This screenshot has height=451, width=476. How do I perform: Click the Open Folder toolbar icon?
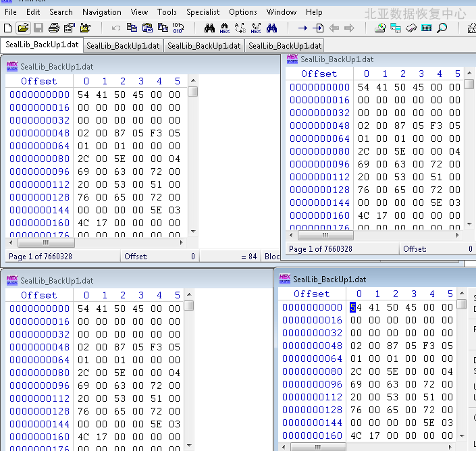click(x=85, y=28)
